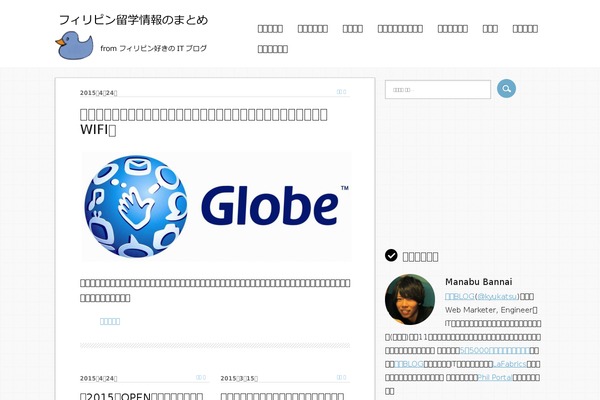
Task: Click the read-more link below the Globe excerpt
Action: [110, 321]
